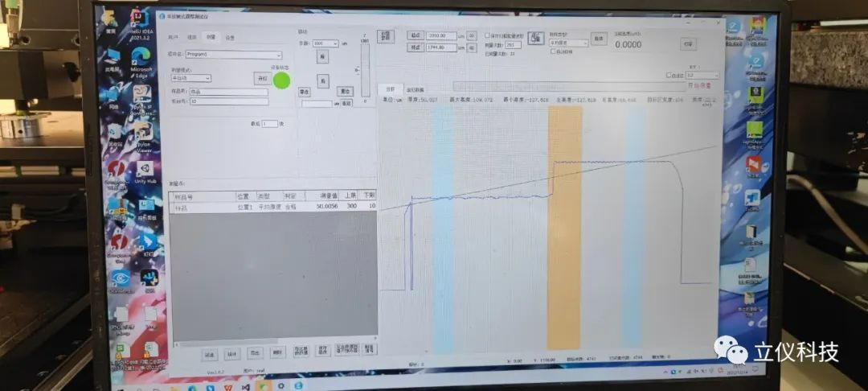Click the vertical Z-axis slider
This screenshot has width=868, height=391.
click(x=366, y=71)
